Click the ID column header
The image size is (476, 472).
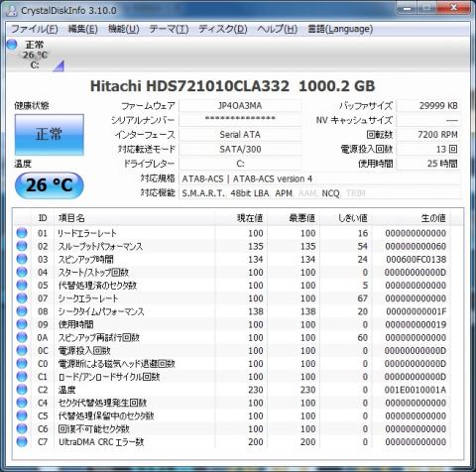tap(43, 218)
